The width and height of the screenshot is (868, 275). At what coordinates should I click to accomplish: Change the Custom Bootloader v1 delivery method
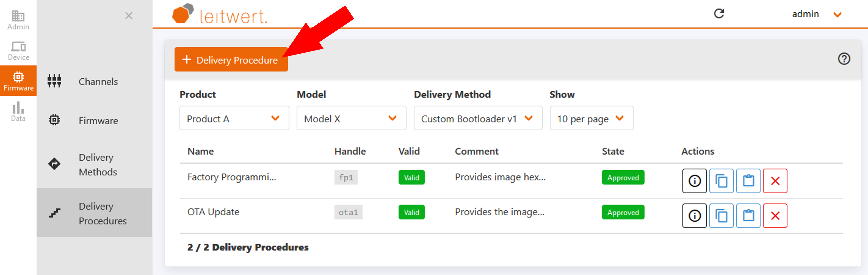pos(478,118)
